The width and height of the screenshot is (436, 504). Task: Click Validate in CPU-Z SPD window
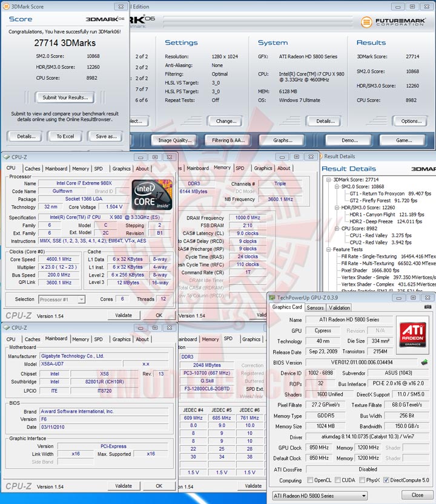pos(253,486)
